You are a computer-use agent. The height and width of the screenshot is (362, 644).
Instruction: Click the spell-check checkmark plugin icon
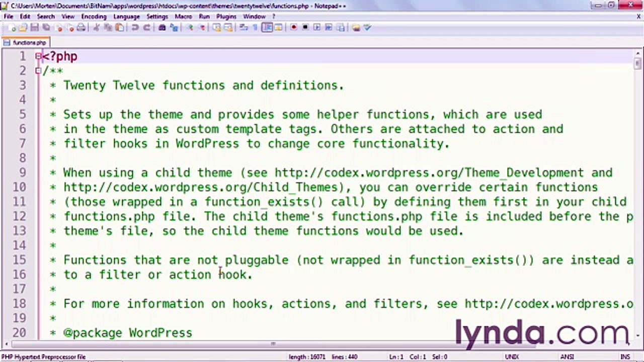(x=367, y=28)
